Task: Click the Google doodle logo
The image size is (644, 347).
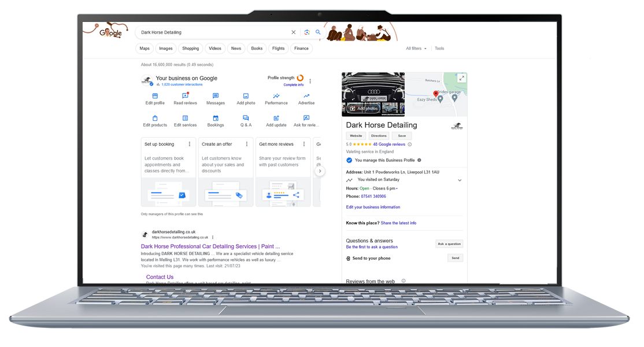Action: pyautogui.click(x=110, y=32)
